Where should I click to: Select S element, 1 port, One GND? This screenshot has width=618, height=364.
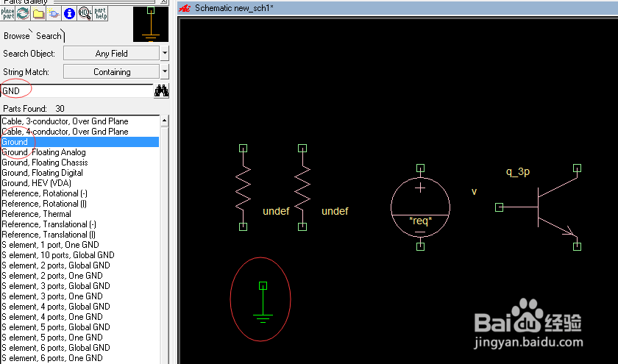(80, 245)
